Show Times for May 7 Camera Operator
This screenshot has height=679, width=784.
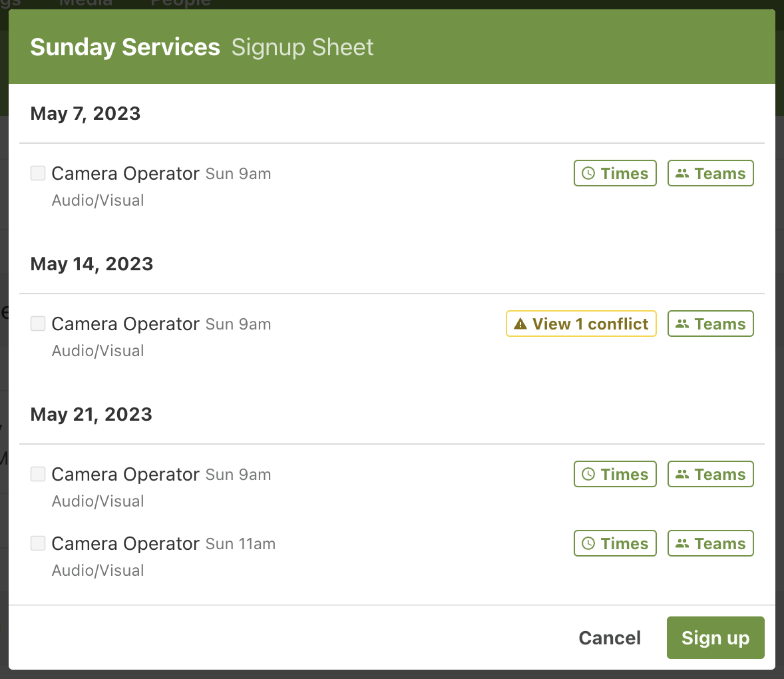[615, 174]
